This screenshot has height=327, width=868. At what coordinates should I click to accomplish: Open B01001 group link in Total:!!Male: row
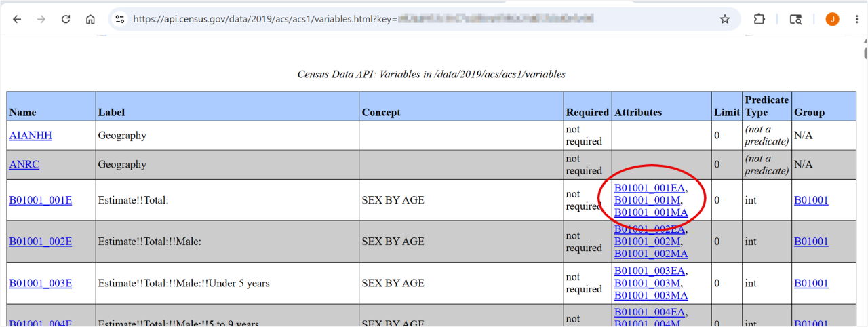click(811, 242)
